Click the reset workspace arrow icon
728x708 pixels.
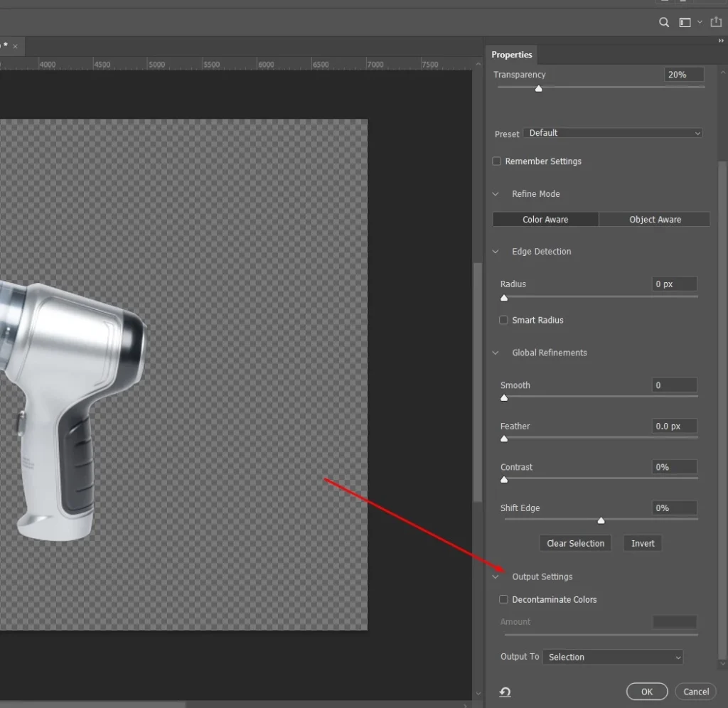pos(505,692)
